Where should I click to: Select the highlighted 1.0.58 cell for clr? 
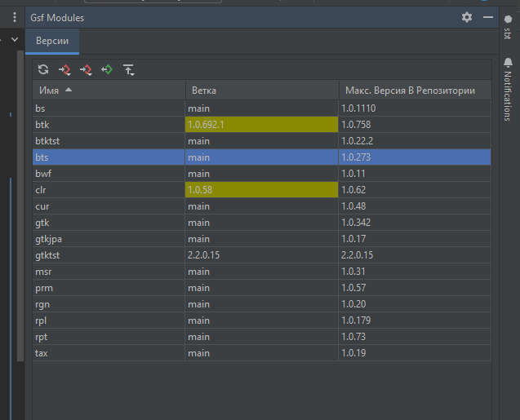point(261,189)
